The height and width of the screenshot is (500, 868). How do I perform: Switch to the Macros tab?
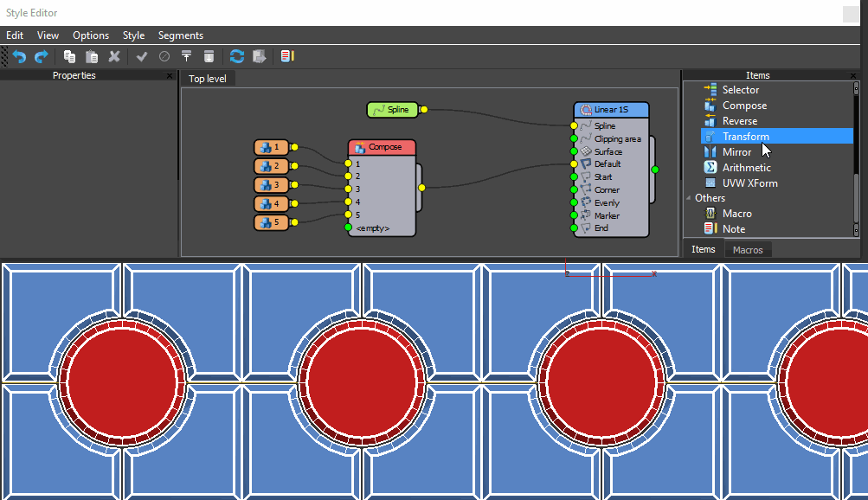point(748,250)
